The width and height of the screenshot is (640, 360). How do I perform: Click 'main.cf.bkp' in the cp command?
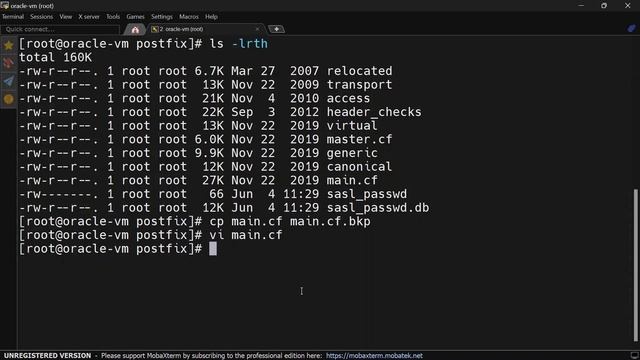(x=330, y=222)
